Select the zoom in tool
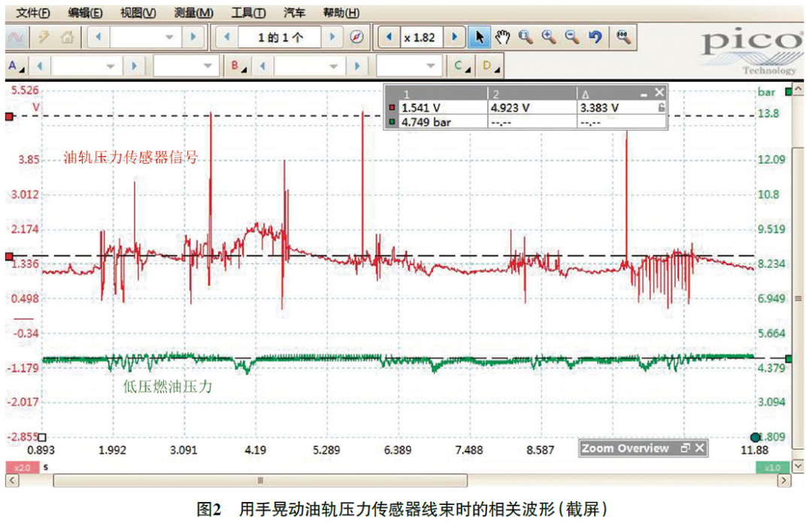This screenshot has height=529, width=812. tap(549, 38)
